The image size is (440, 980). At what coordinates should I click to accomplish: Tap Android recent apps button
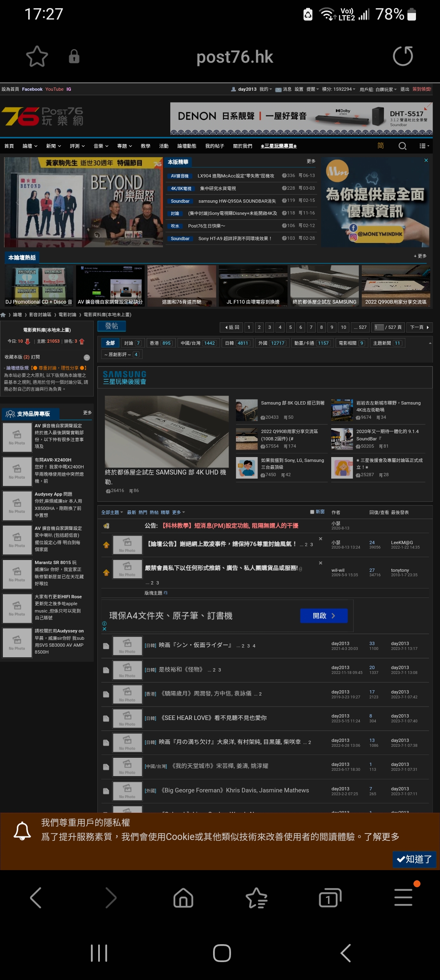[99, 953]
